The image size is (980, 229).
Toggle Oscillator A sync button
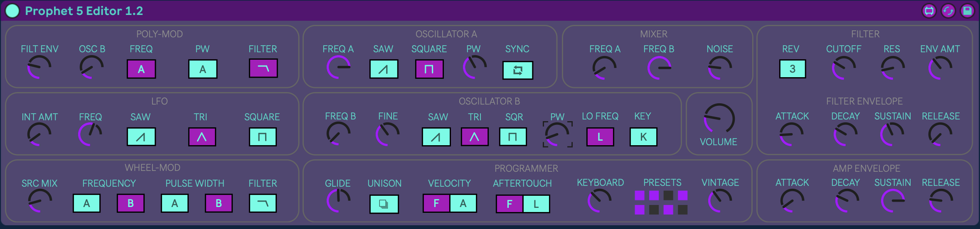tap(517, 70)
